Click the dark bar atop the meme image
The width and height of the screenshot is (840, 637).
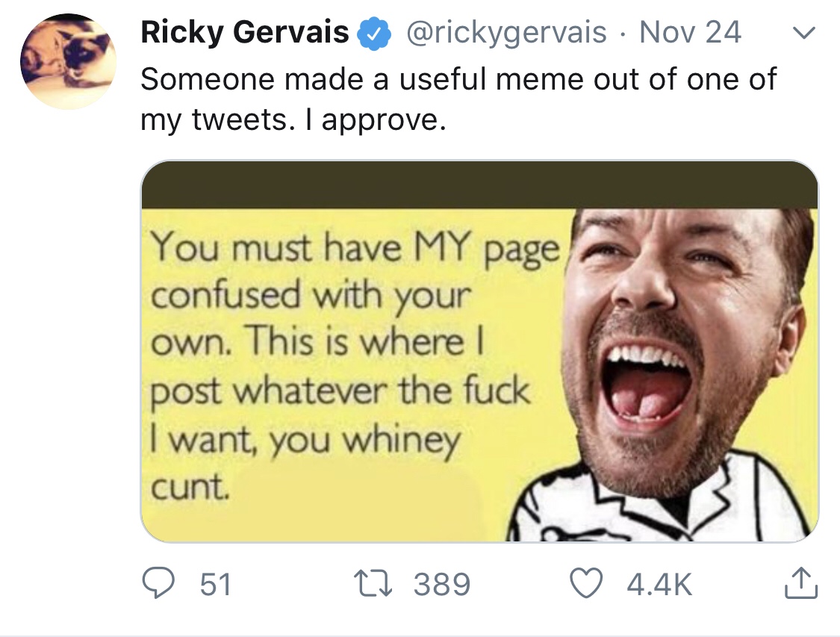pyautogui.click(x=479, y=184)
